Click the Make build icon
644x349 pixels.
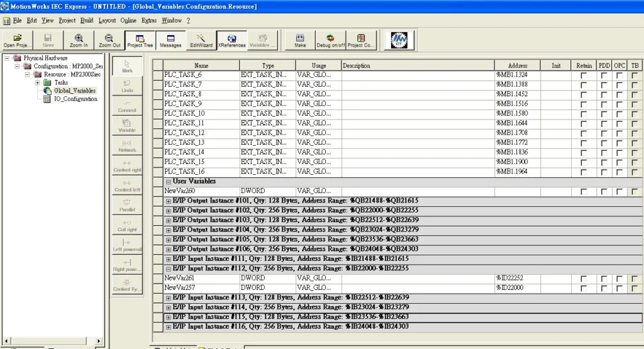(x=300, y=40)
